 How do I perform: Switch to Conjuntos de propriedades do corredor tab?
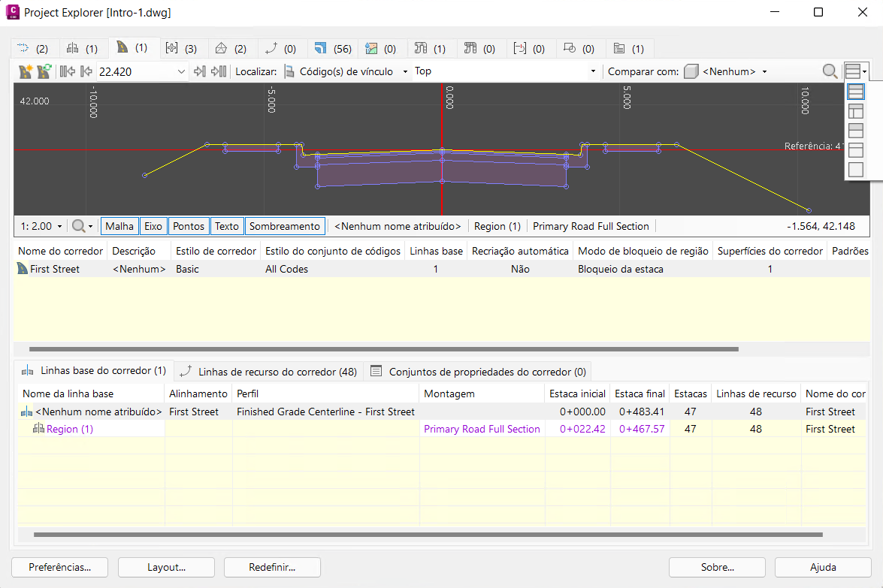coord(477,372)
